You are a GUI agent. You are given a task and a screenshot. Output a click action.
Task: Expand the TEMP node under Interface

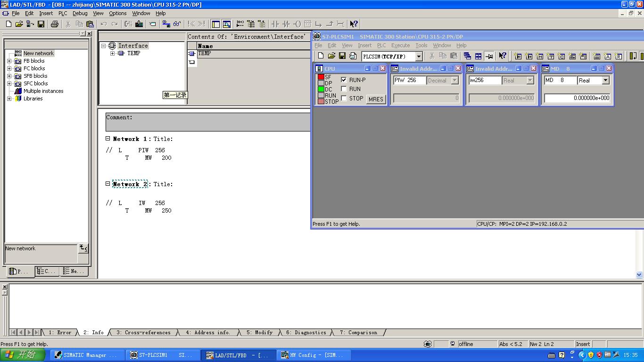click(112, 53)
